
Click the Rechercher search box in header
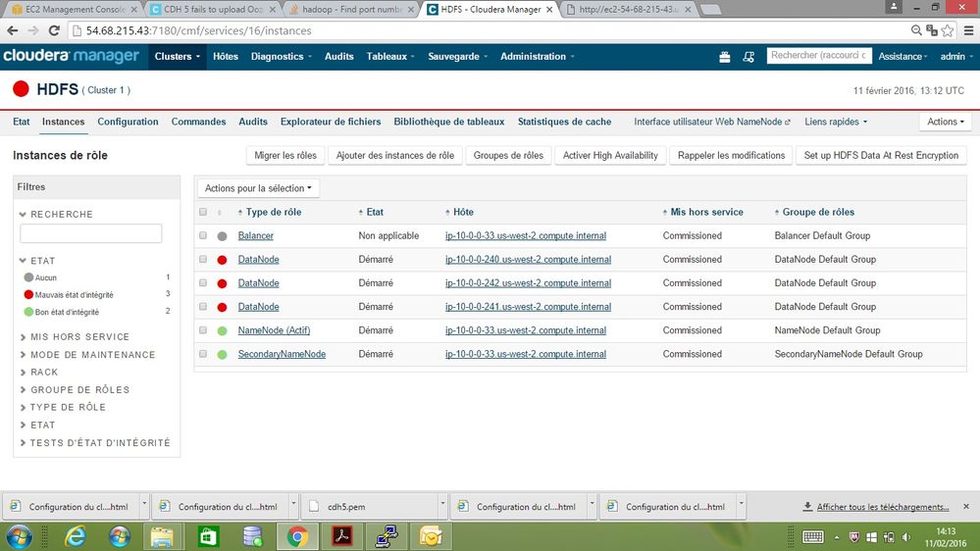click(819, 56)
